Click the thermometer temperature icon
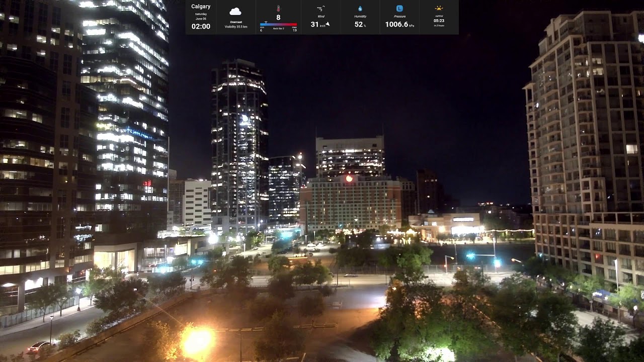The width and height of the screenshot is (644, 362). pos(278,9)
